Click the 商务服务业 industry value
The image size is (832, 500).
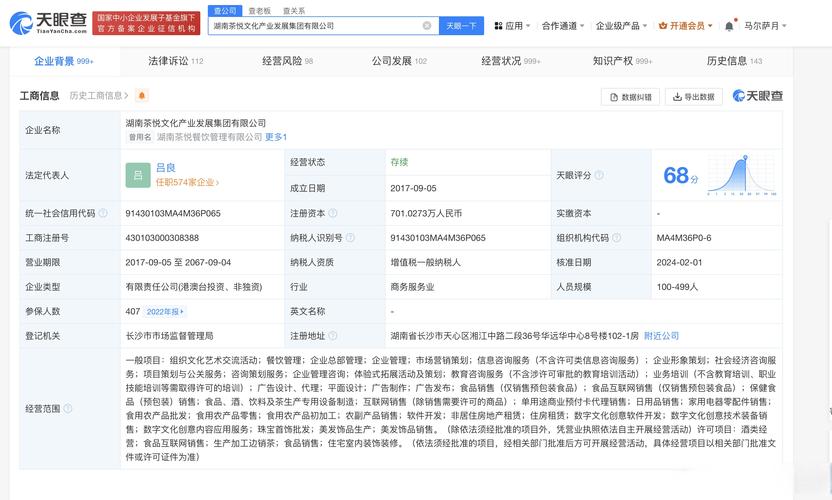click(x=412, y=287)
